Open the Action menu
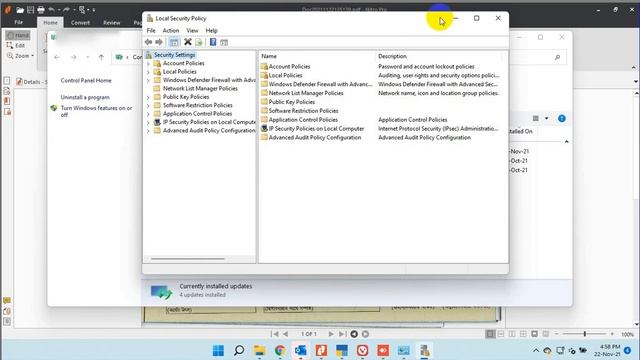 (171, 31)
